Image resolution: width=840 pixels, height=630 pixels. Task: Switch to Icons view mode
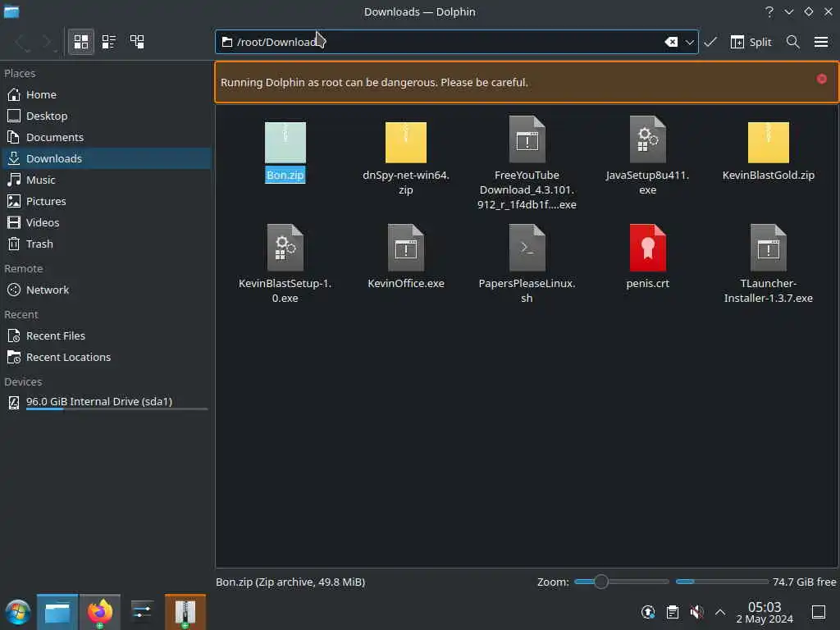[x=81, y=42]
